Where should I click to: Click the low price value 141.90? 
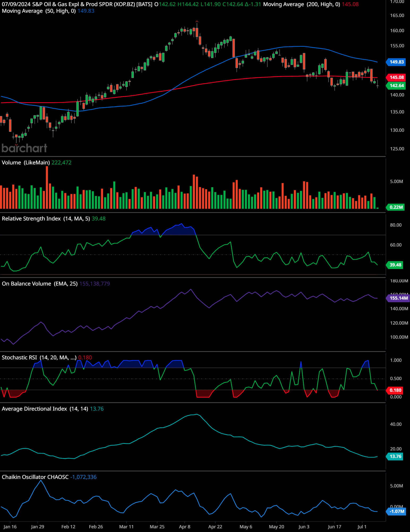(x=212, y=4)
